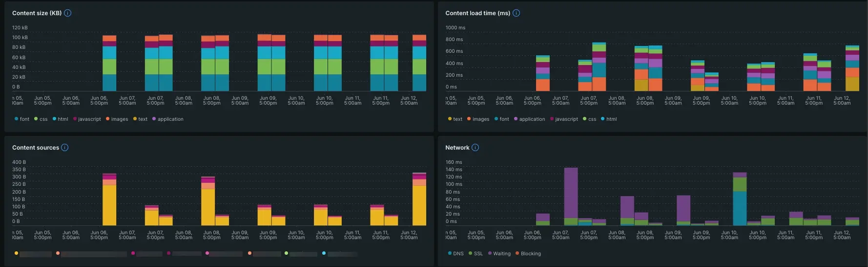Click the tallest purple Waiting bar in Network
868x267 pixels.
pyautogui.click(x=571, y=193)
